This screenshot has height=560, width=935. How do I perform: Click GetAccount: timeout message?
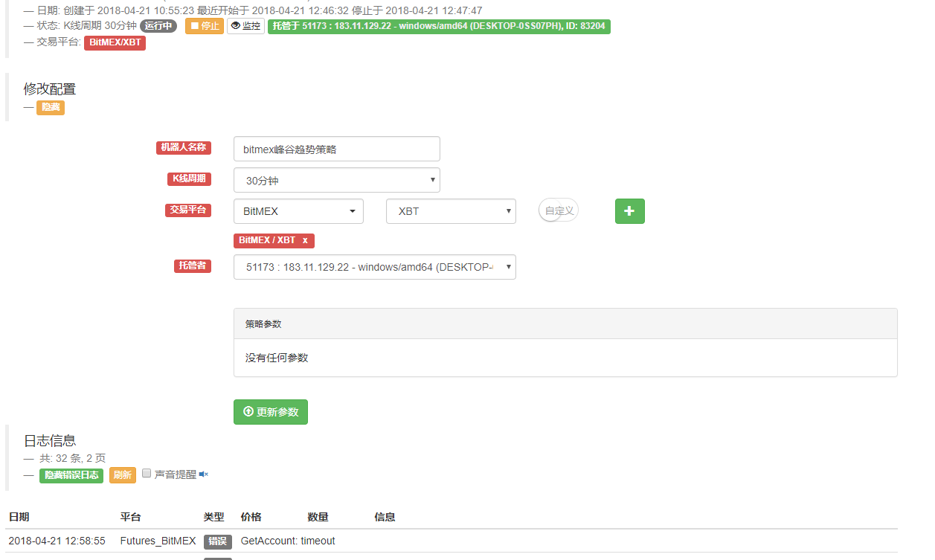click(288, 541)
